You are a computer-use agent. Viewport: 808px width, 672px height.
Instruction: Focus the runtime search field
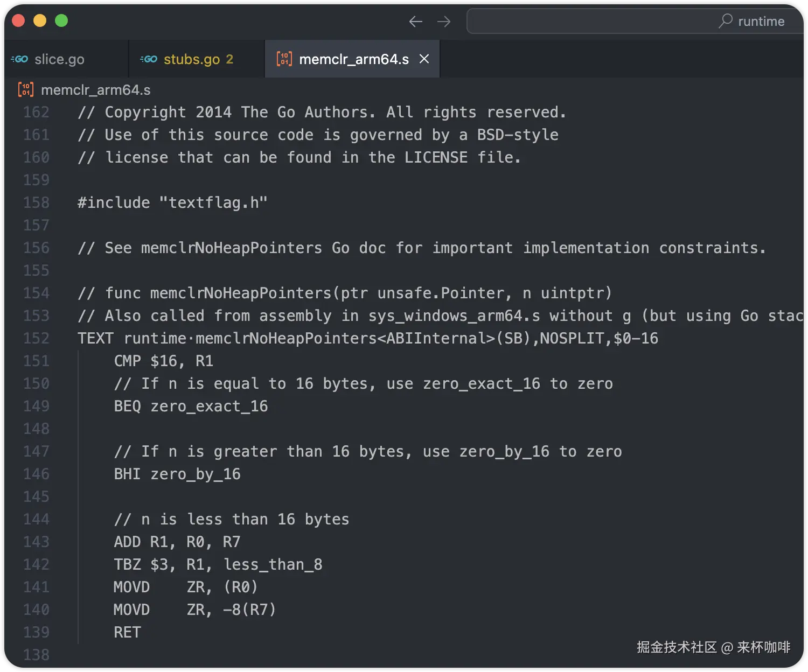coord(593,22)
